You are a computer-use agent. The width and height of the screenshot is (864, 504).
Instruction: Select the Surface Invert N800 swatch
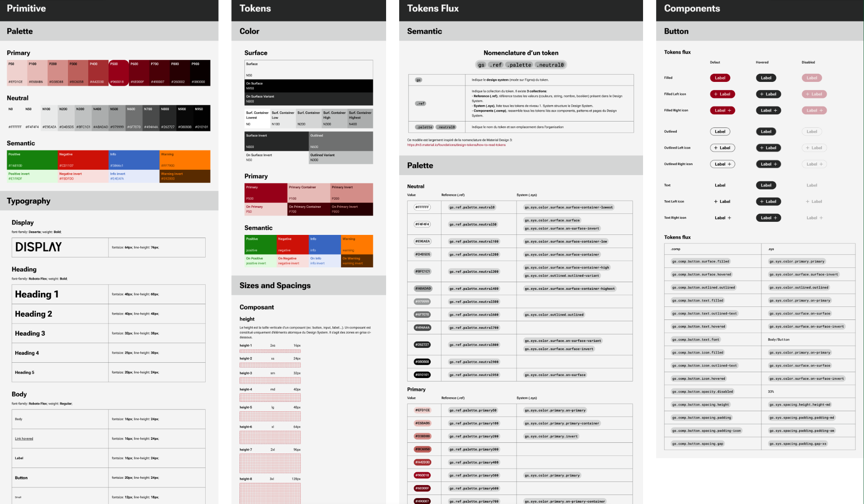276,141
